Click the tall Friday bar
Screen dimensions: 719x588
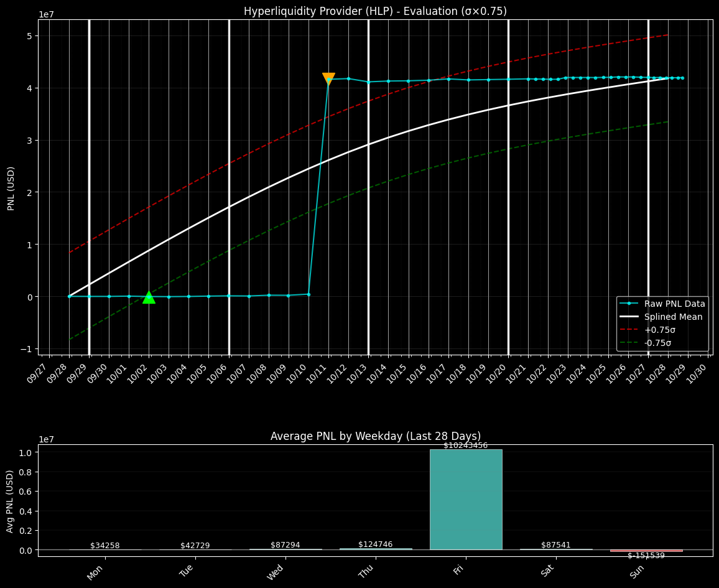click(465, 499)
